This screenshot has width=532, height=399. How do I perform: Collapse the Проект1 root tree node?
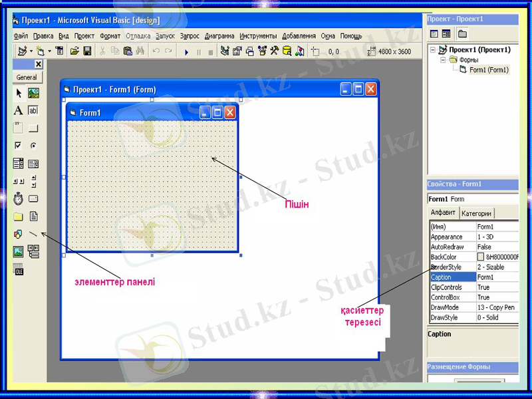434,50
